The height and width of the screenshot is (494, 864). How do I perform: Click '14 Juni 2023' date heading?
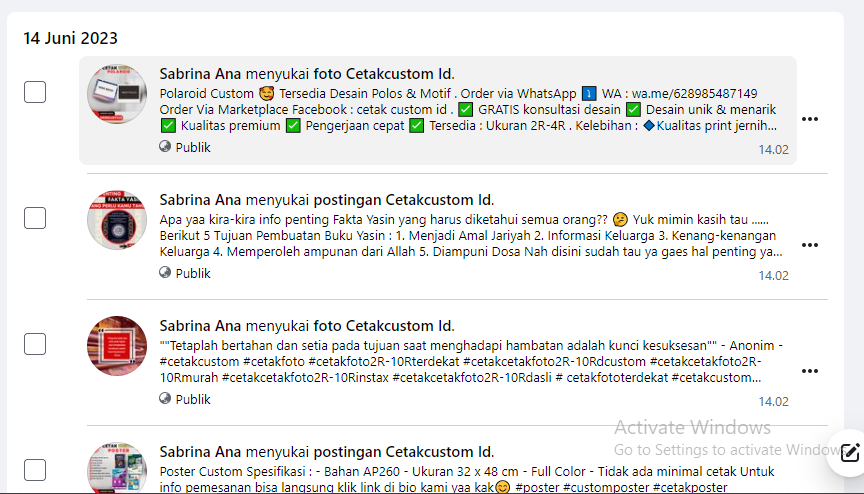pyautogui.click(x=71, y=38)
